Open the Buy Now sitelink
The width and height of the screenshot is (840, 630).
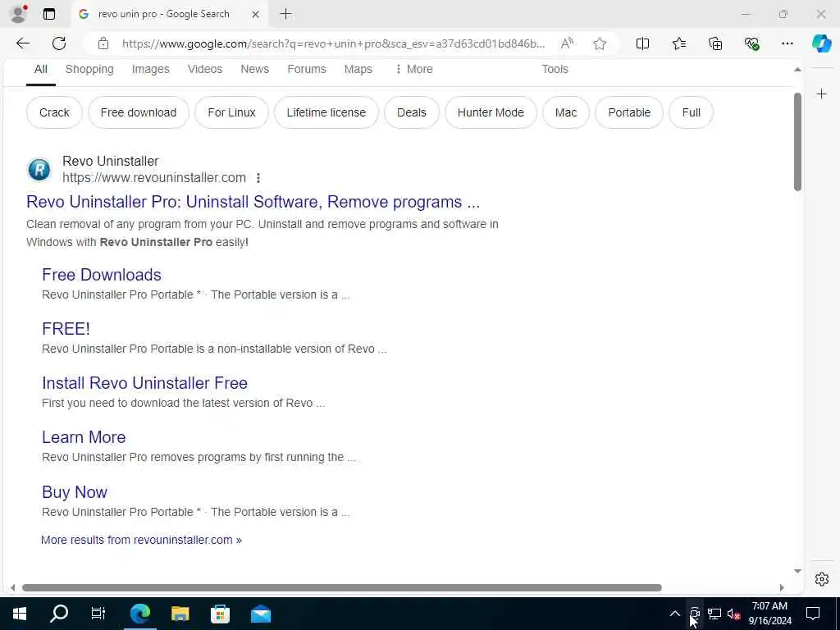75,492
